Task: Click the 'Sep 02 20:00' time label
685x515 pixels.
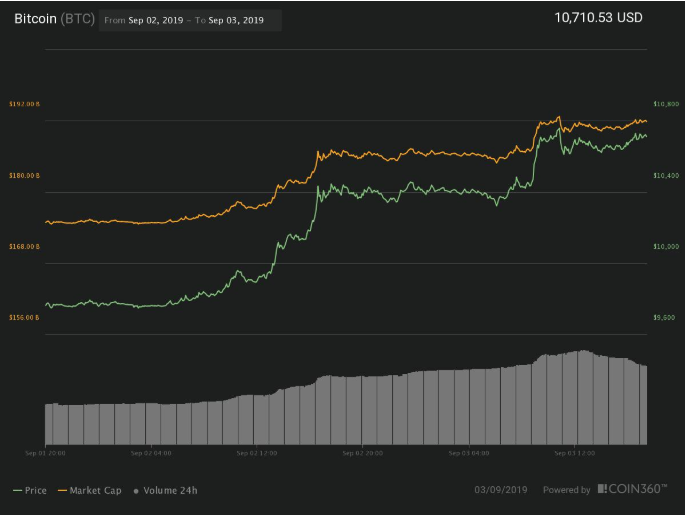Action: [363, 453]
